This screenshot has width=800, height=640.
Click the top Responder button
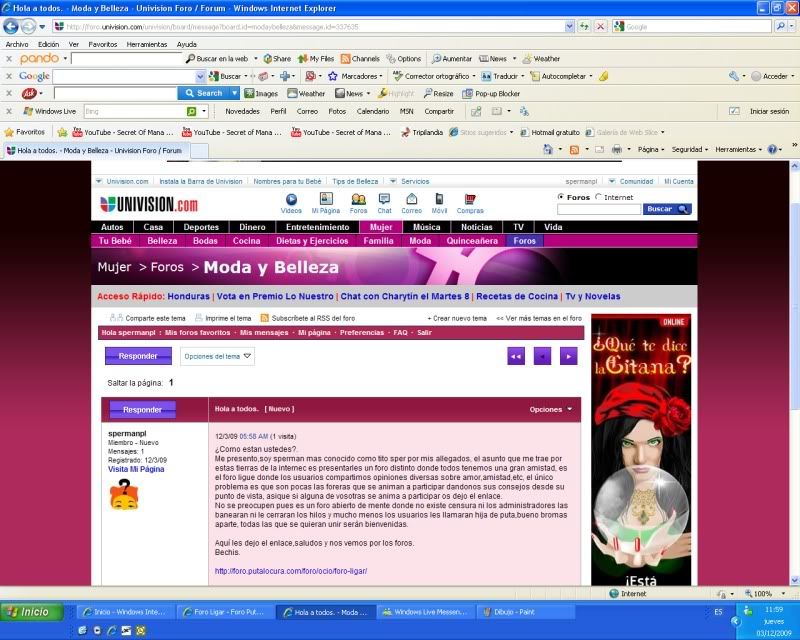138,356
